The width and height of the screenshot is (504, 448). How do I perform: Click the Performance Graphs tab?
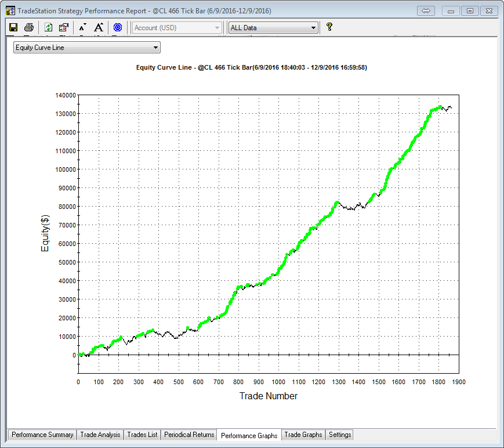pyautogui.click(x=249, y=435)
